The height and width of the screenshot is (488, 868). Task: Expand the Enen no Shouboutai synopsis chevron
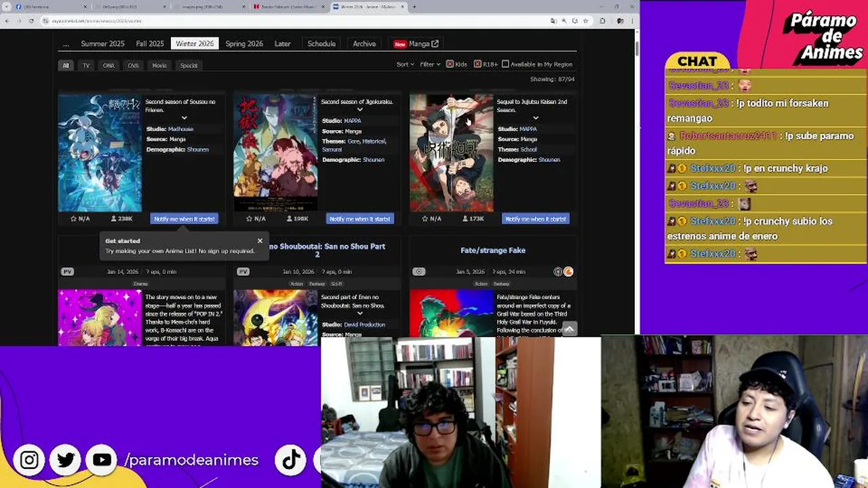click(359, 314)
